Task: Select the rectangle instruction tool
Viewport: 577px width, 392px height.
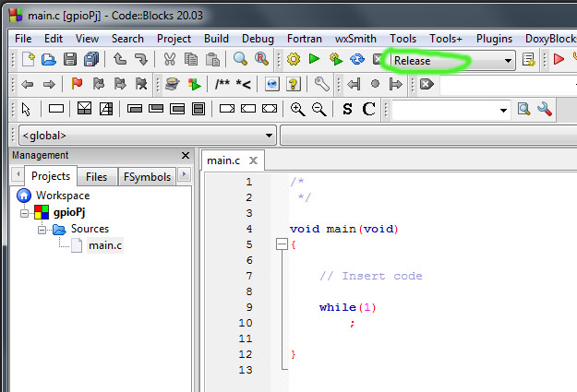Action: point(56,109)
